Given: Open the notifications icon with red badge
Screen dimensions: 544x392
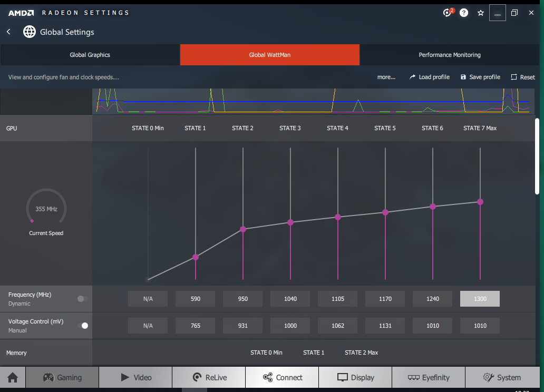Looking at the screenshot, I should (x=448, y=13).
